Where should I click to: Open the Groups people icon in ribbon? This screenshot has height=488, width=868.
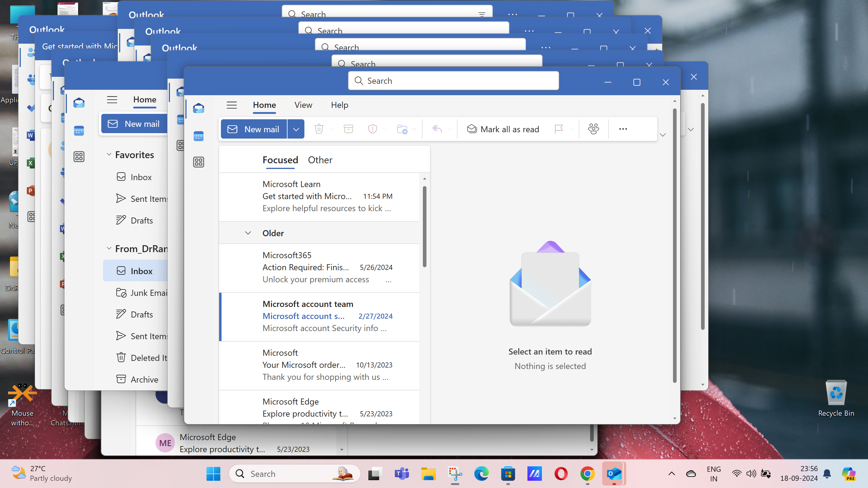click(593, 129)
